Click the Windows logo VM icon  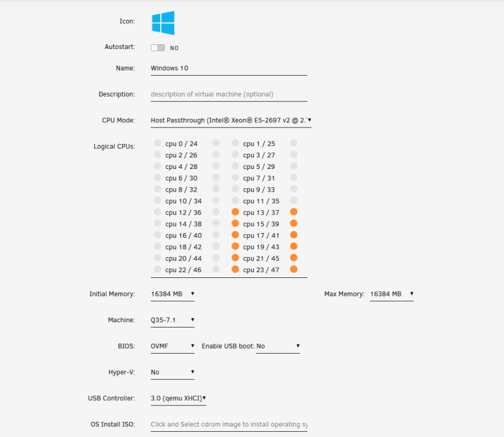point(163,23)
